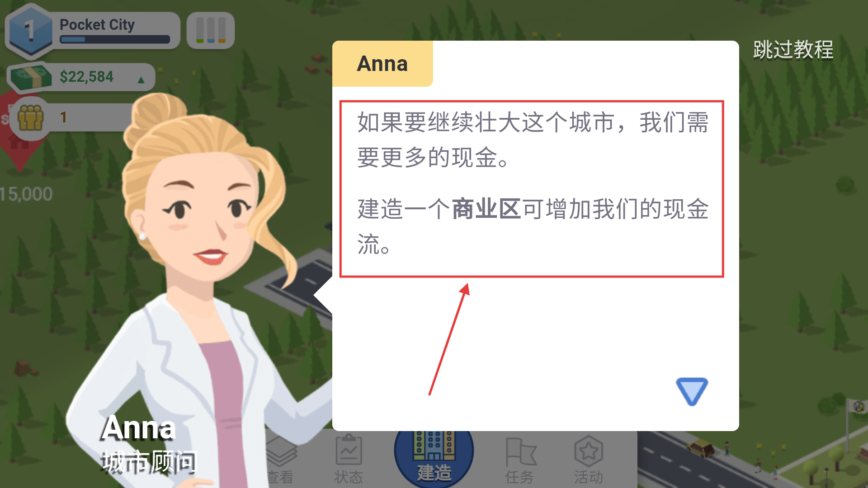Click the tutorial dialogue text box
Screen dimensions: 868x488
pyautogui.click(x=532, y=188)
